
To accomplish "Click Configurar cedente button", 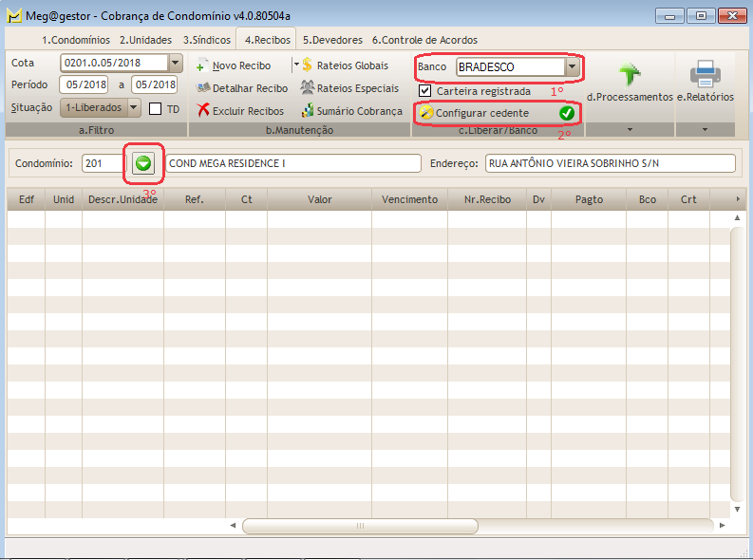I will pyautogui.click(x=498, y=113).
